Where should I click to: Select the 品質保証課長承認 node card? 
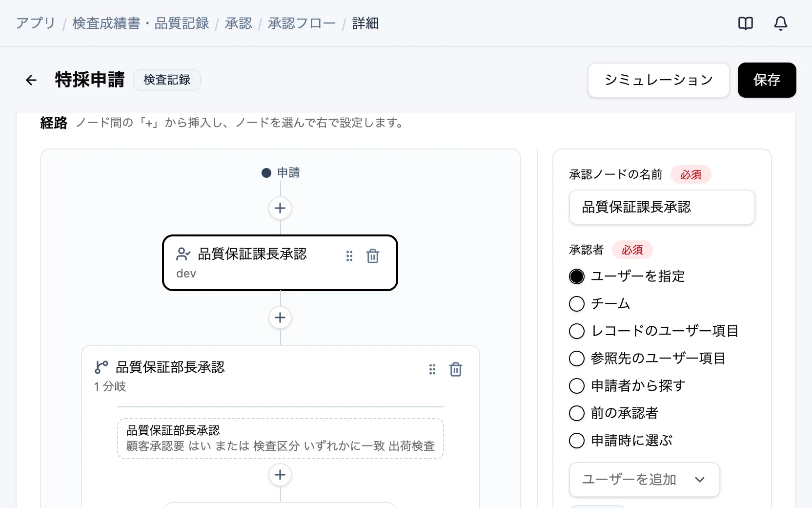[x=280, y=263]
